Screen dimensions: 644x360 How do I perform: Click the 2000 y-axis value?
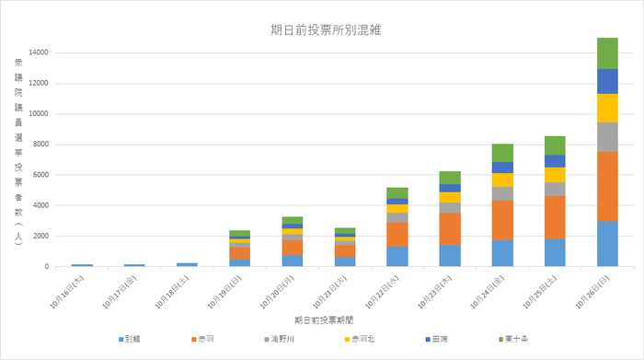click(x=40, y=236)
